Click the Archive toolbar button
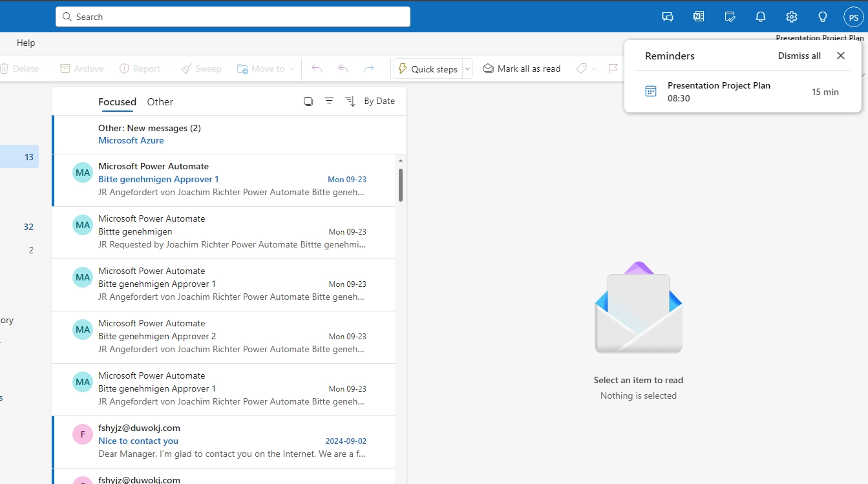 [x=81, y=68]
